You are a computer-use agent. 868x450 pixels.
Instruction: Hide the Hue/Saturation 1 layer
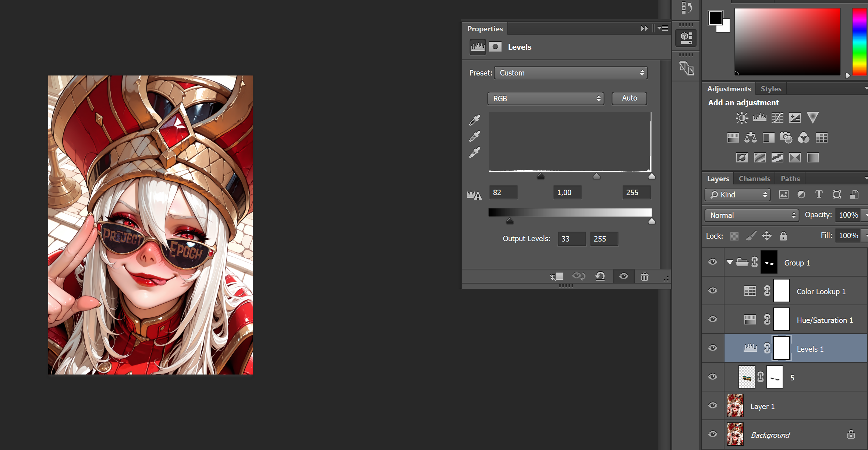pos(713,319)
